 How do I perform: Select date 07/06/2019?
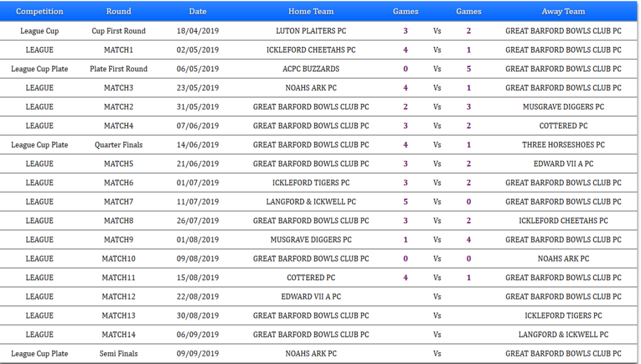pyautogui.click(x=197, y=126)
